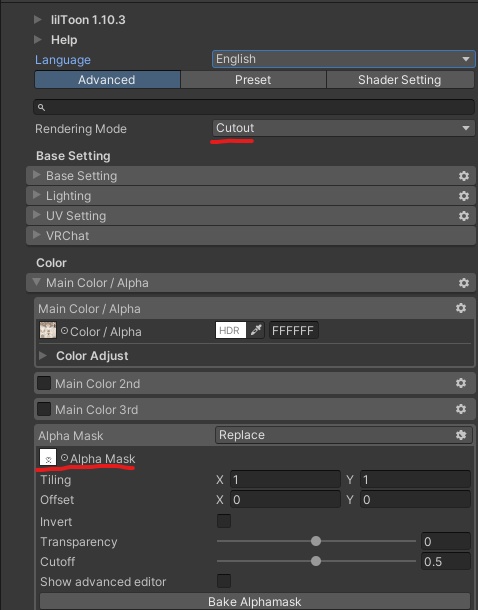Click gear icon in Alpha Mask Replace row
The width and height of the screenshot is (478, 610).
point(461,435)
